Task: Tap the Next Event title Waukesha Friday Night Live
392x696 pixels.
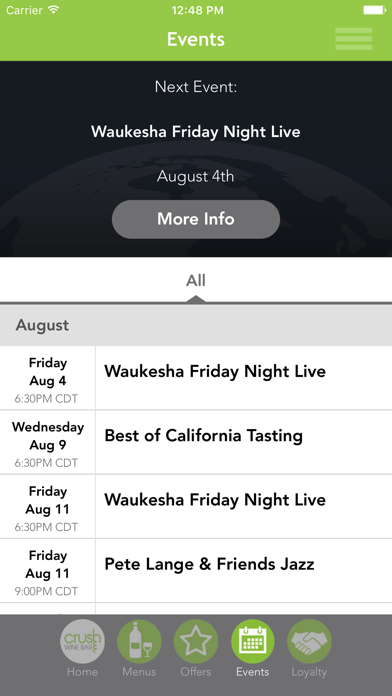Action: click(x=196, y=132)
